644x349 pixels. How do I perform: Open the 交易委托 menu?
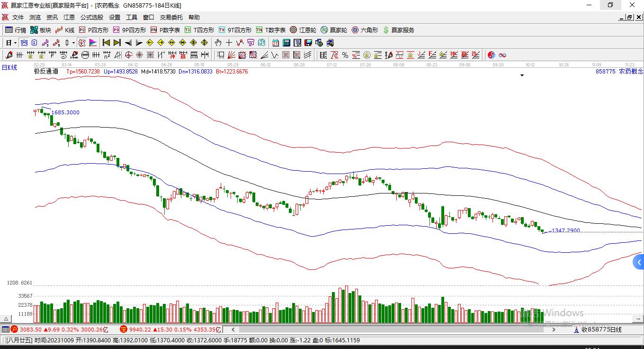pyautogui.click(x=171, y=17)
